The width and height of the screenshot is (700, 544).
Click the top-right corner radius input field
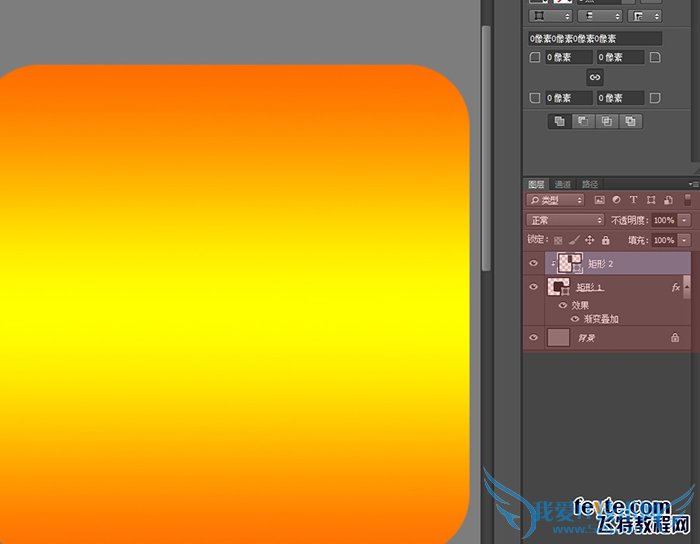pos(621,58)
